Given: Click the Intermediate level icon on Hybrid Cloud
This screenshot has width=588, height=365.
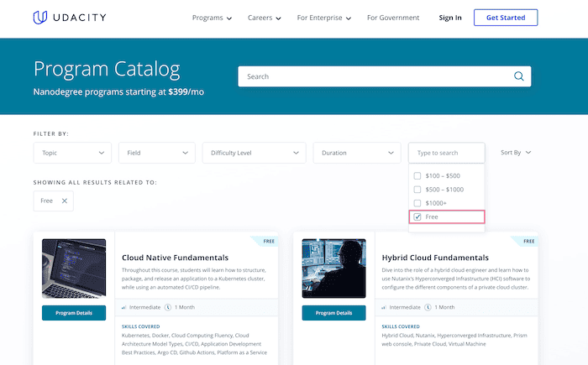Looking at the screenshot, I should click(386, 308).
